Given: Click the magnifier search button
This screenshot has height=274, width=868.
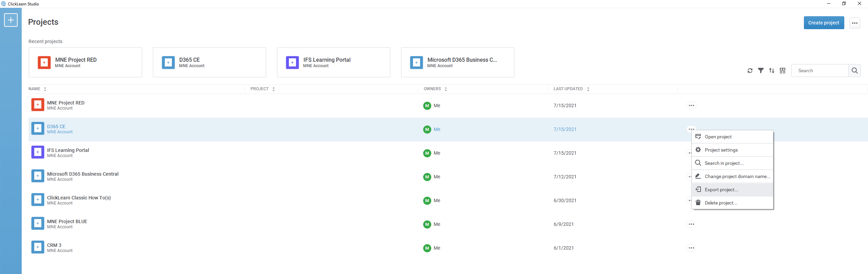Looking at the screenshot, I should (855, 71).
